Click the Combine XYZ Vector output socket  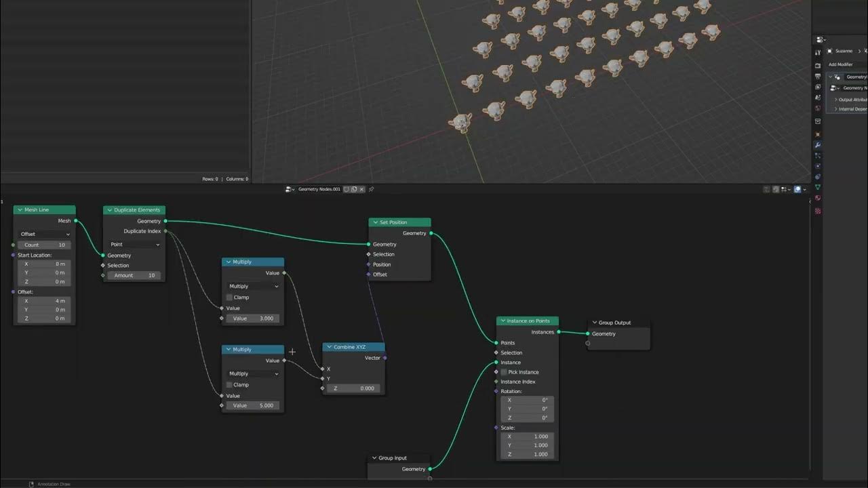pos(385,358)
